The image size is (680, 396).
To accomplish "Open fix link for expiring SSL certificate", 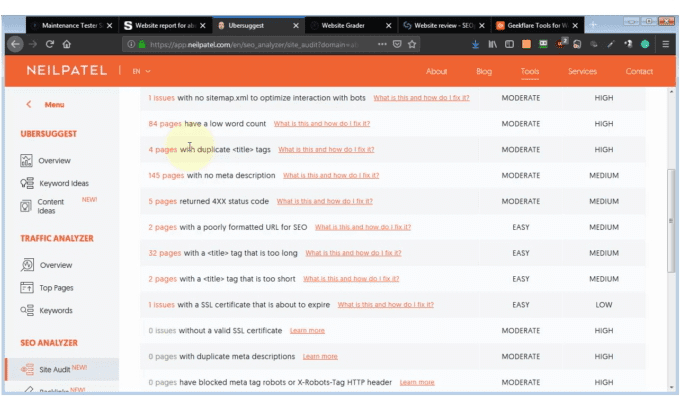I will tap(386, 304).
